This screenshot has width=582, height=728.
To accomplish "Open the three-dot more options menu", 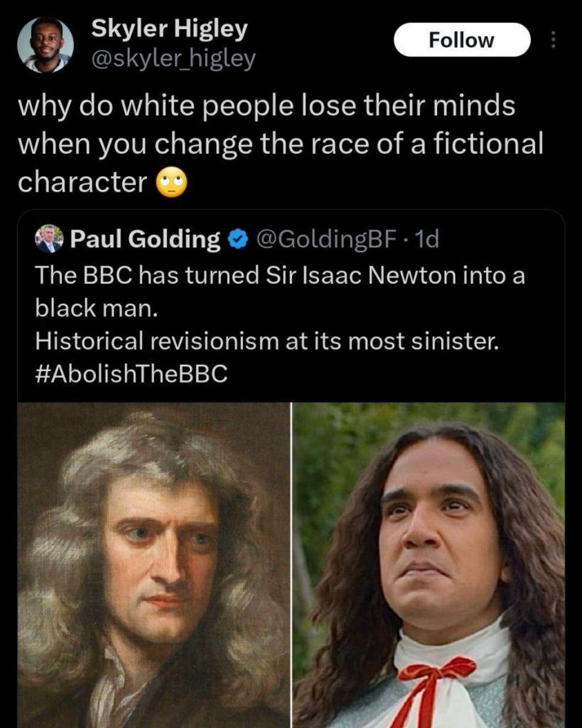I will coord(552,40).
